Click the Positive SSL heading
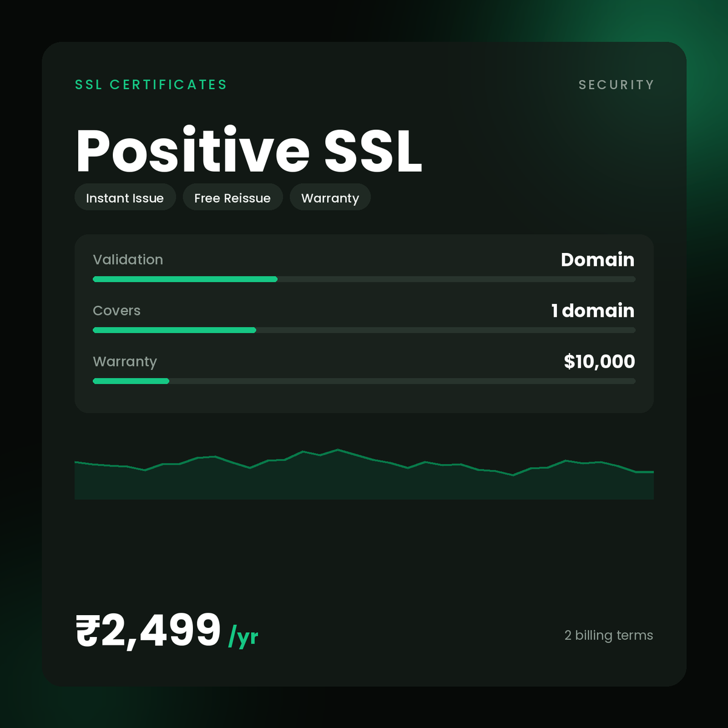The width and height of the screenshot is (728, 728). pyautogui.click(x=249, y=150)
